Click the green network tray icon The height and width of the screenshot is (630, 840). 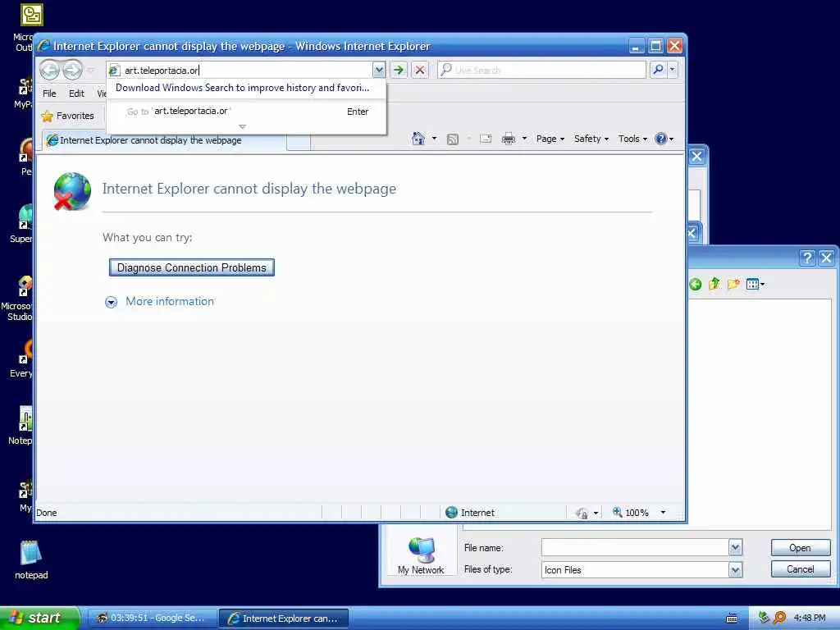click(764, 618)
